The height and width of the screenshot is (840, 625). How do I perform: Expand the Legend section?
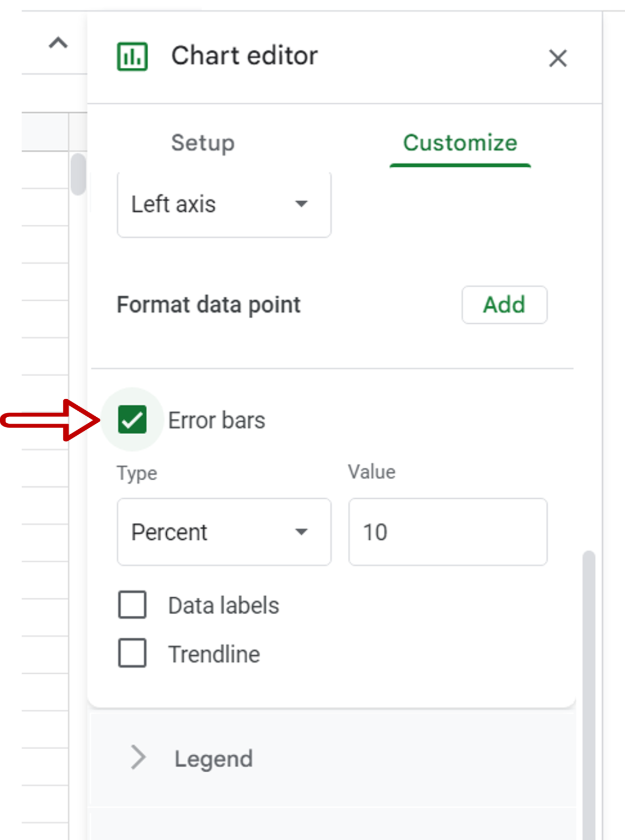(213, 759)
